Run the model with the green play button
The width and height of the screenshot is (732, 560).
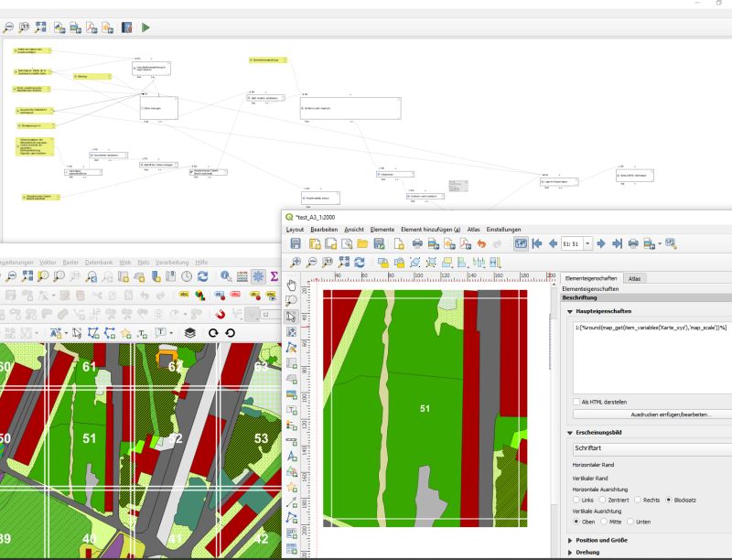tap(145, 27)
